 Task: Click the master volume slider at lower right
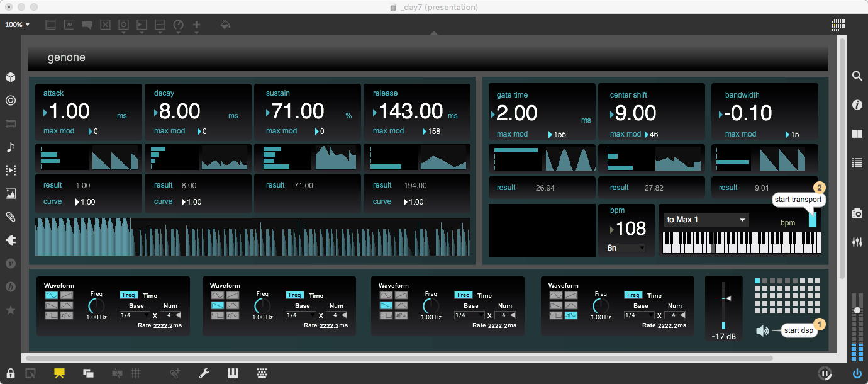(857, 327)
